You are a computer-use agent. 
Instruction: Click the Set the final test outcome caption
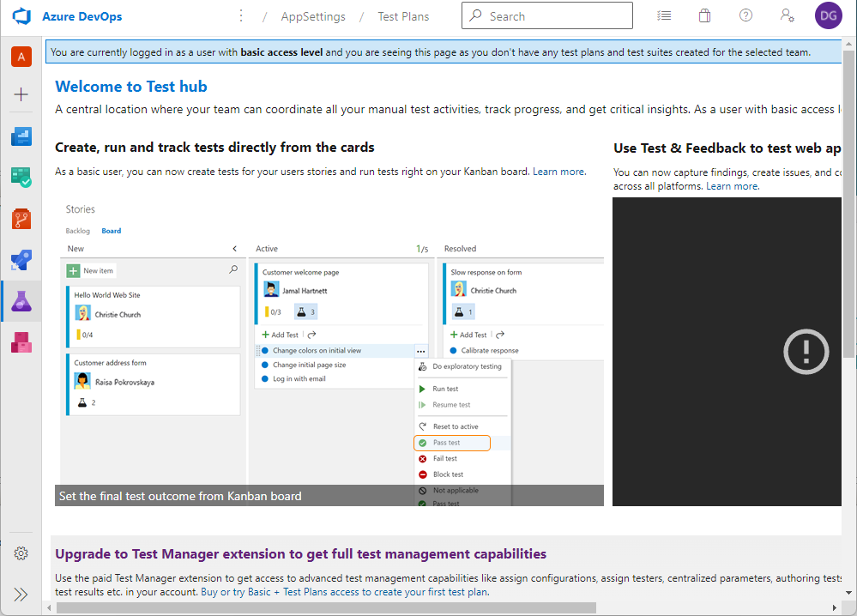(180, 496)
